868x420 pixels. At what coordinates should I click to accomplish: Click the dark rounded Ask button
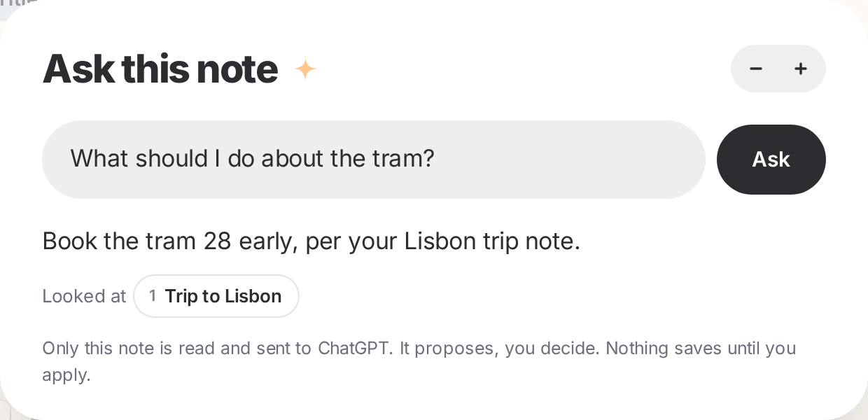771,160
